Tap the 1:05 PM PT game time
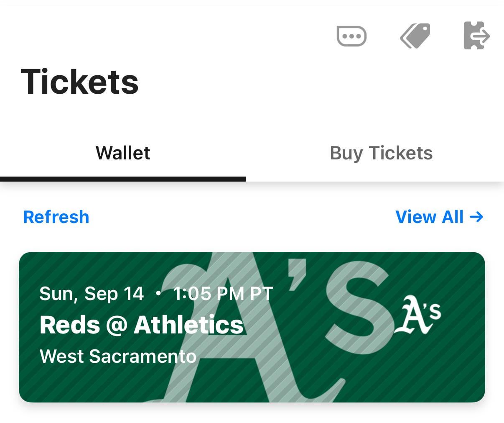 click(x=223, y=294)
